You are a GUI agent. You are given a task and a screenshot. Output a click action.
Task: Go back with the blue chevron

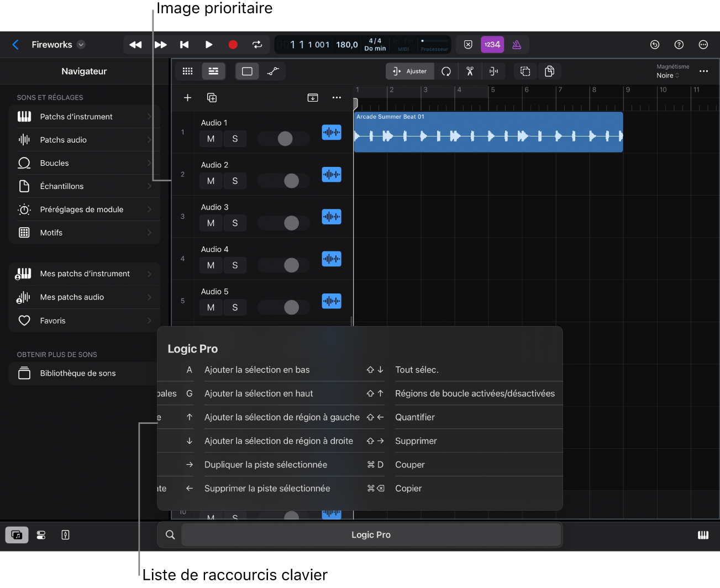click(x=15, y=45)
